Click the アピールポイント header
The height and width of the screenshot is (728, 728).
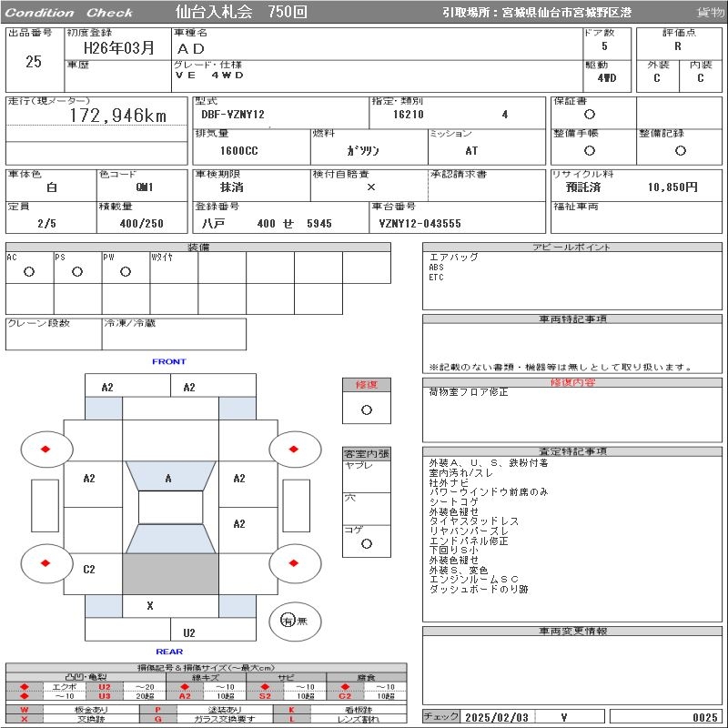click(x=573, y=248)
